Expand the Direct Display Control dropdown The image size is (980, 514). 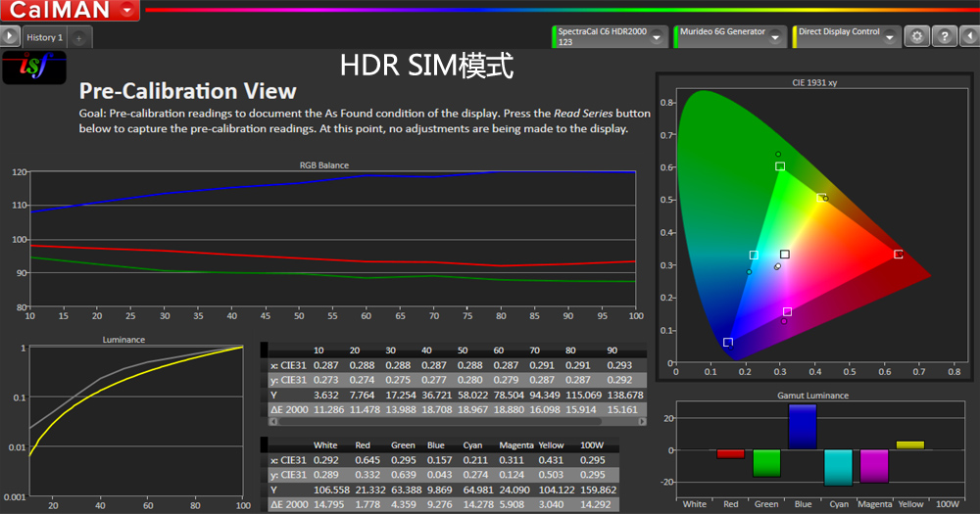[x=890, y=37]
